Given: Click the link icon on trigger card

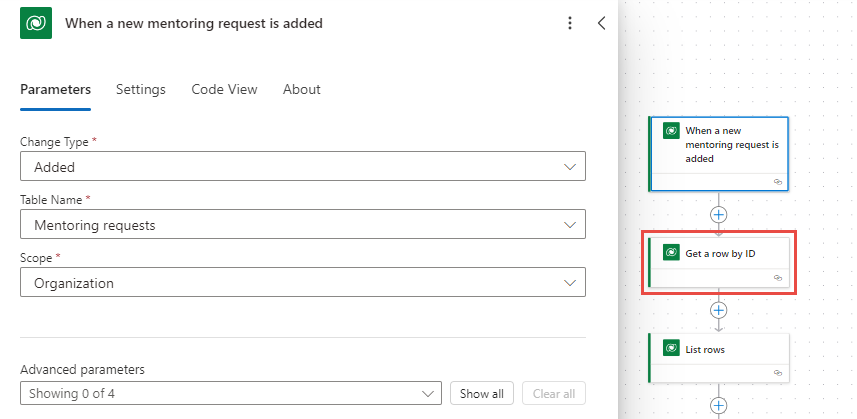Looking at the screenshot, I should 777,181.
